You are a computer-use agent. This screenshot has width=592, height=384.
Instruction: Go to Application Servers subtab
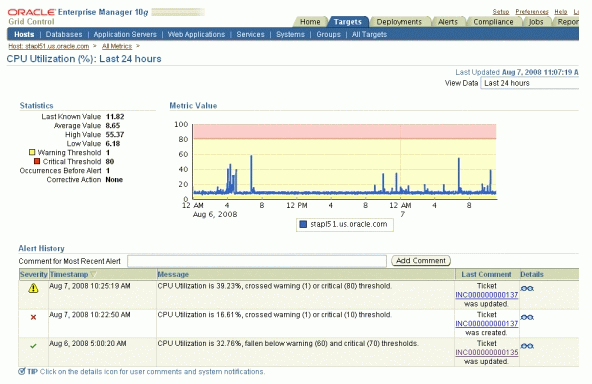[x=125, y=34]
